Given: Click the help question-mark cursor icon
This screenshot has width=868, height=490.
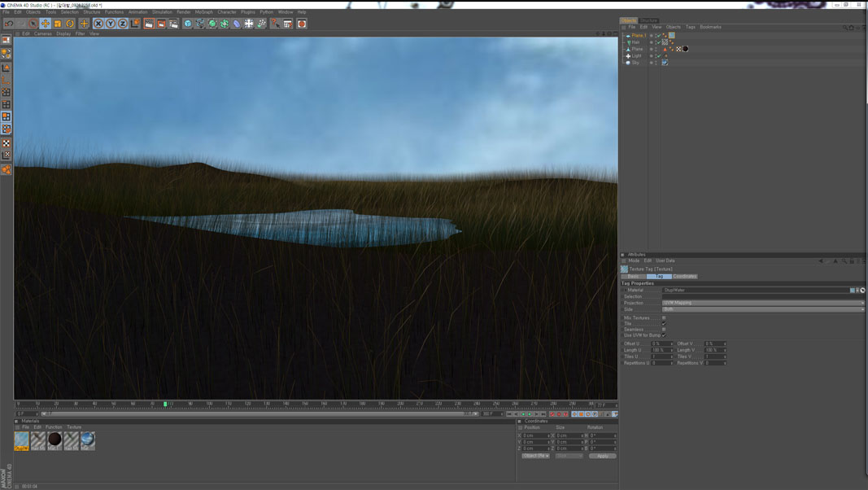Looking at the screenshot, I should point(275,24).
